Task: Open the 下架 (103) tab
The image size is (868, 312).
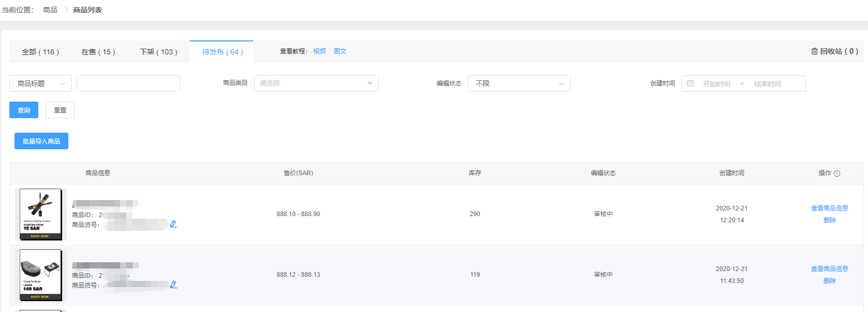Action: (158, 52)
